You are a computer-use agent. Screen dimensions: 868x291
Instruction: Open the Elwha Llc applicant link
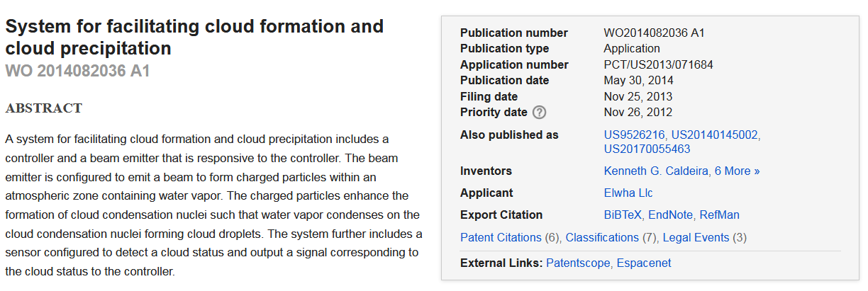point(628,193)
